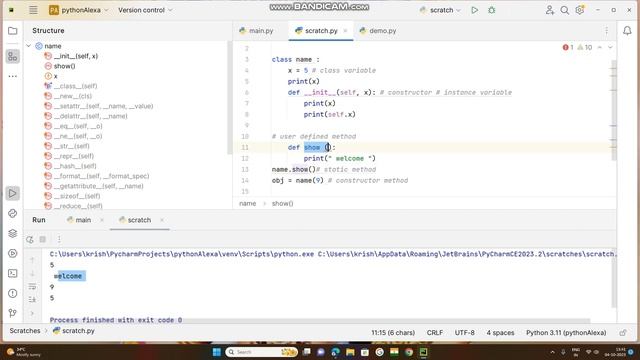Click Scratches breadcrumb in status bar
640x360 pixels.
[25, 331]
